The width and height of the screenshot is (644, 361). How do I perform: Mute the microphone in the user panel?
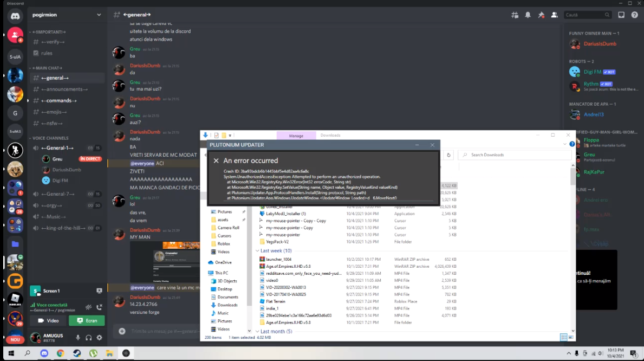coord(77,338)
